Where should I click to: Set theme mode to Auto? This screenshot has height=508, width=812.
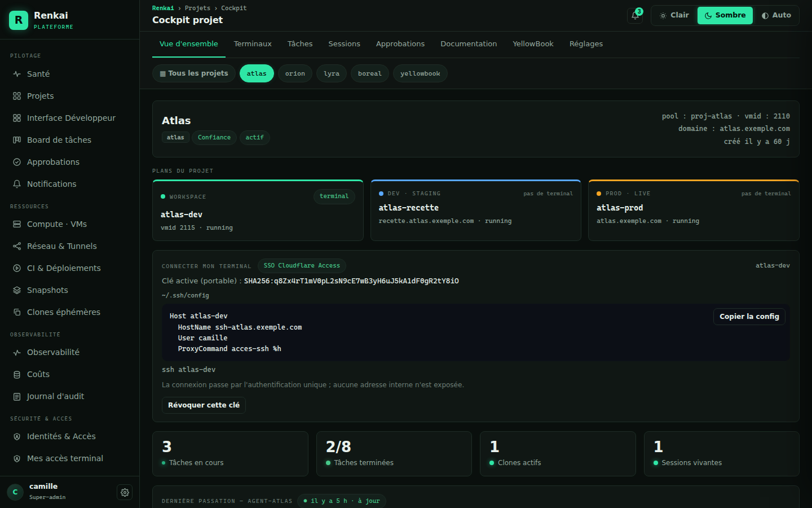776,15
